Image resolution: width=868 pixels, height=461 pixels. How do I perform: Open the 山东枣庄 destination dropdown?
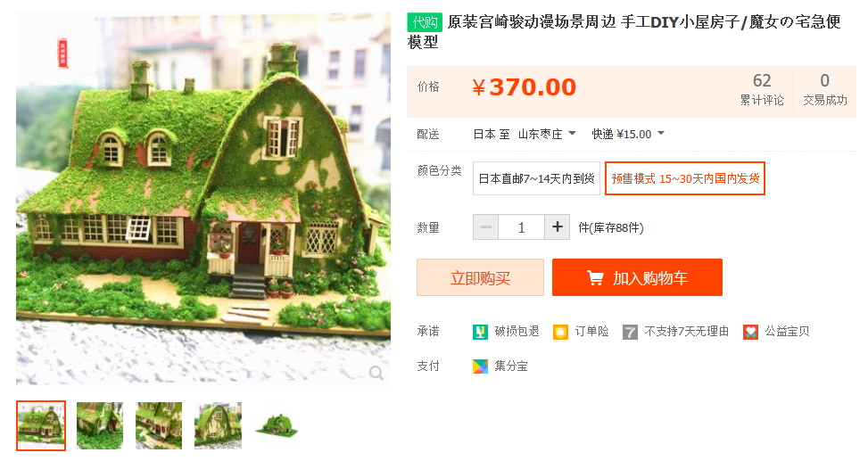pos(547,134)
